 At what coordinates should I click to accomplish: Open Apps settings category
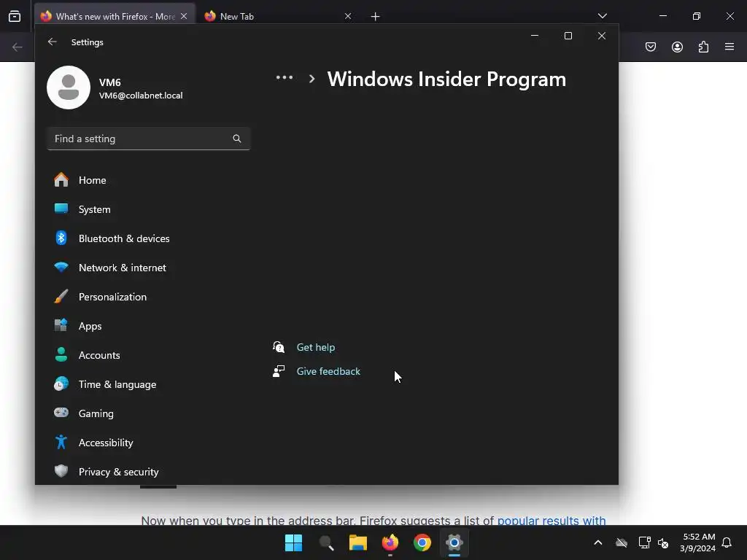pyautogui.click(x=149, y=326)
